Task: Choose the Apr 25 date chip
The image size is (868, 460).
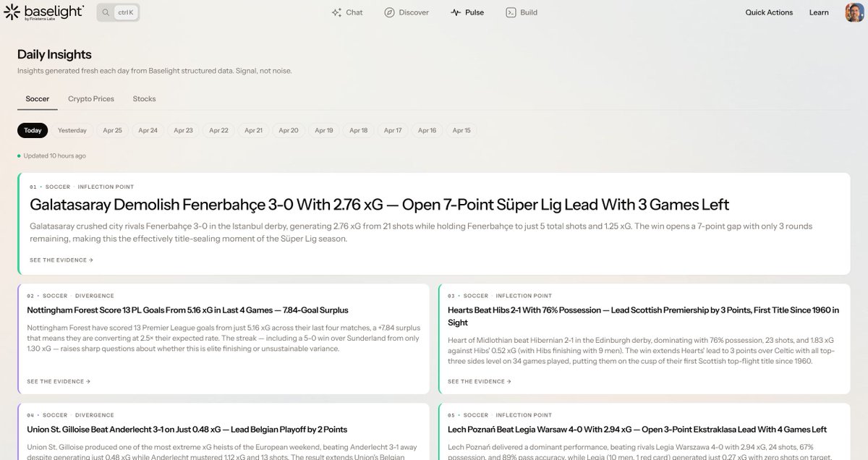Action: coord(112,130)
